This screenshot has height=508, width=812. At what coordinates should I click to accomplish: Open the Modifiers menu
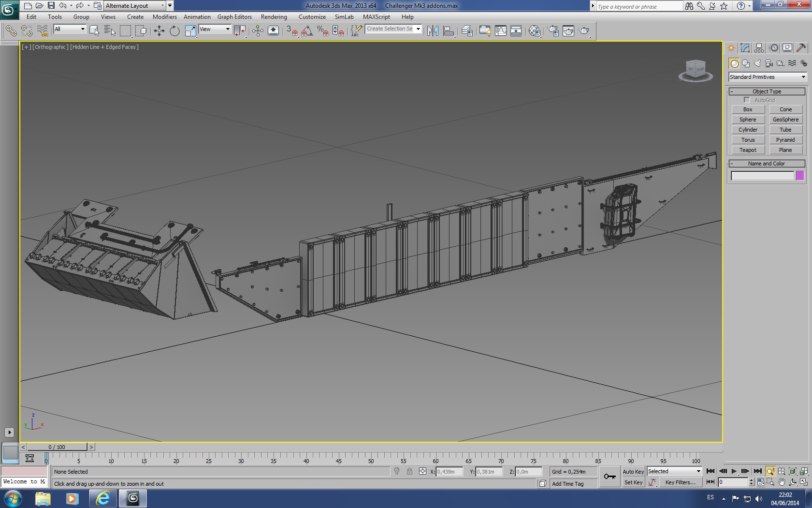[165, 17]
